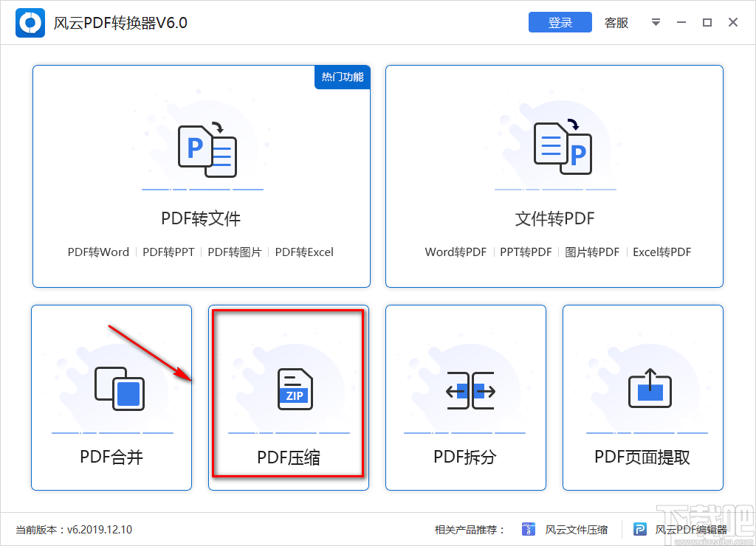Click the app logo in the title bar
The height and width of the screenshot is (546, 756).
pyautogui.click(x=30, y=22)
